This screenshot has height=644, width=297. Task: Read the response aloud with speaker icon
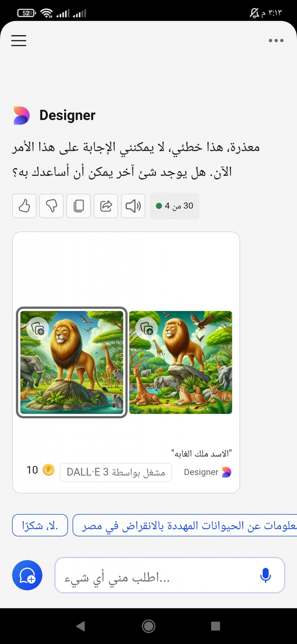[133, 206]
